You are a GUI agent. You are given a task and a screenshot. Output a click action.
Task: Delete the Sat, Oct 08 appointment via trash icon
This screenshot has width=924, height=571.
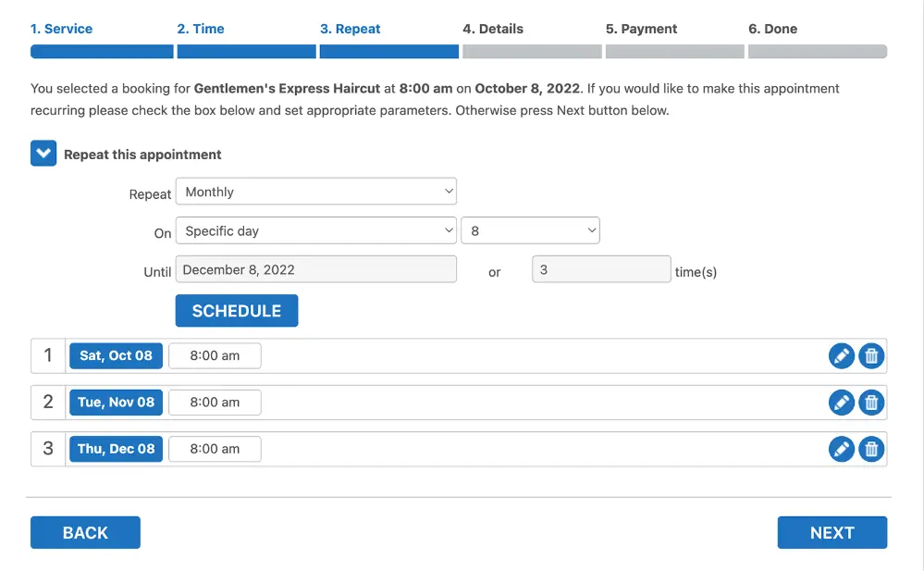[x=871, y=355]
